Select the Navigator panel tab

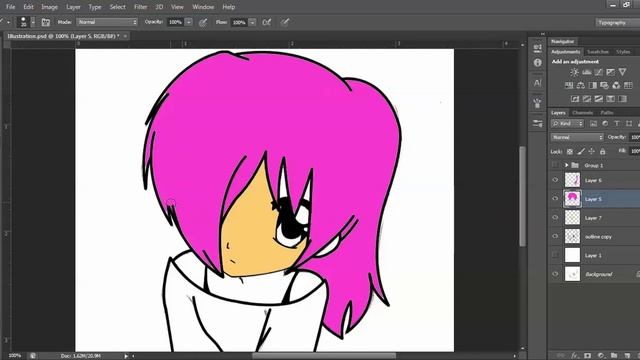pyautogui.click(x=562, y=41)
